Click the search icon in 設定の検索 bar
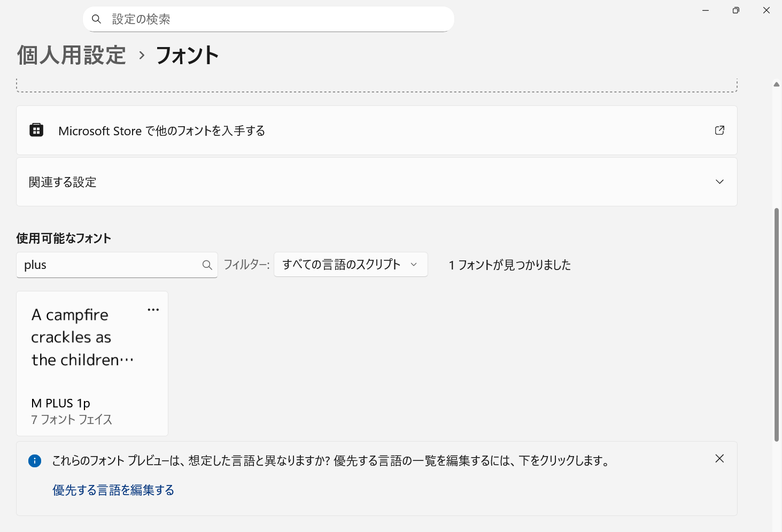782x532 pixels. pos(96,19)
